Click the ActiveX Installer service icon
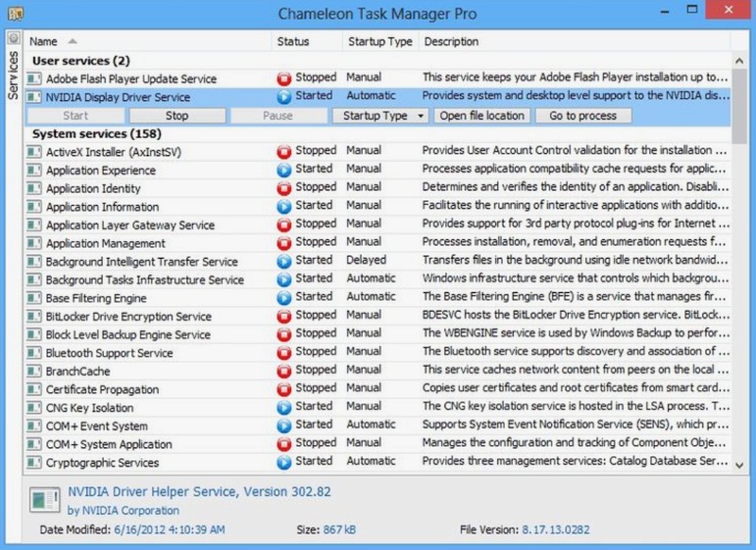 34,152
